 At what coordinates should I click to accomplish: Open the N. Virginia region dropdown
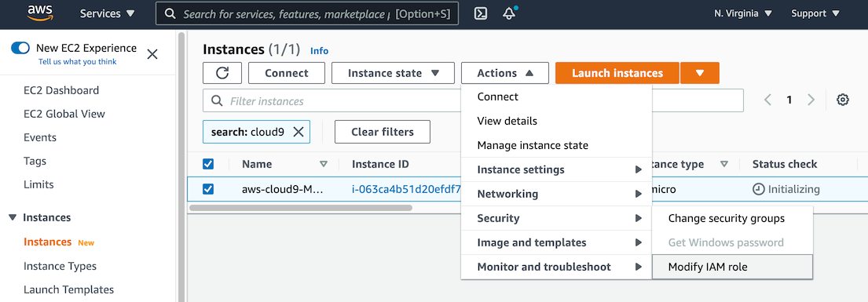click(743, 14)
